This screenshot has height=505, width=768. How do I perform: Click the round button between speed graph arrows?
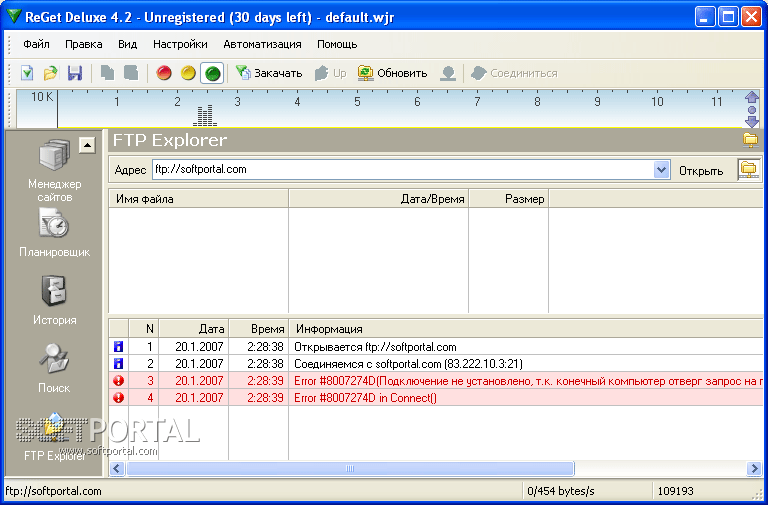pyautogui.click(x=751, y=110)
